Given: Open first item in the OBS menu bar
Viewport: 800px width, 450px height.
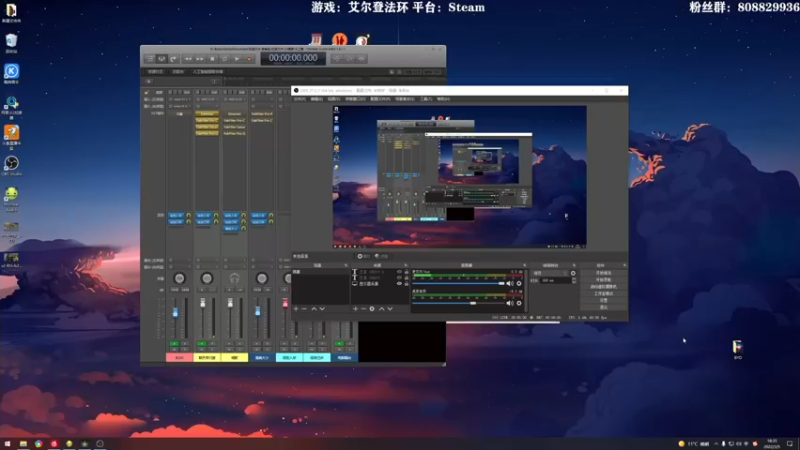Looking at the screenshot, I should pyautogui.click(x=299, y=99).
